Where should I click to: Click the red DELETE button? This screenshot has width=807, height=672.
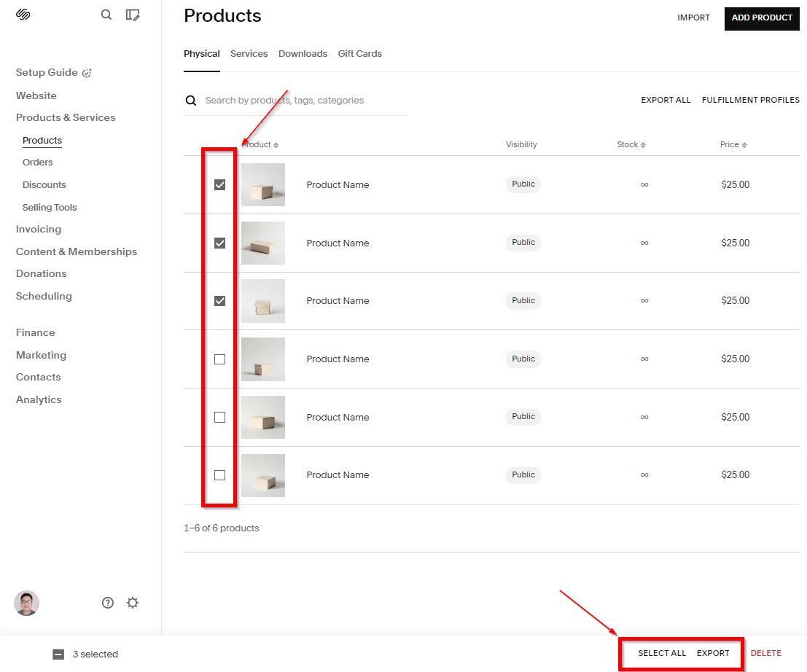766,654
